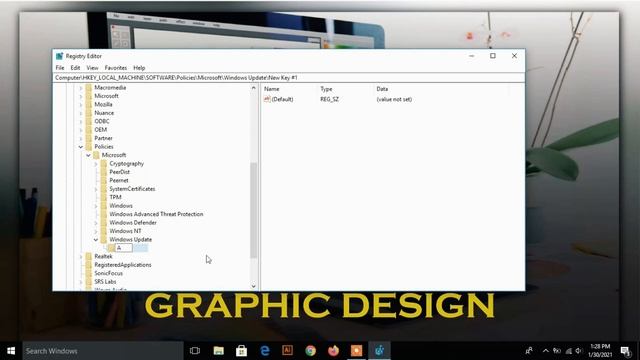Viewport: 640px width, 360px height.
Task: Expand the Windows Defender key
Action: pyautogui.click(x=96, y=223)
